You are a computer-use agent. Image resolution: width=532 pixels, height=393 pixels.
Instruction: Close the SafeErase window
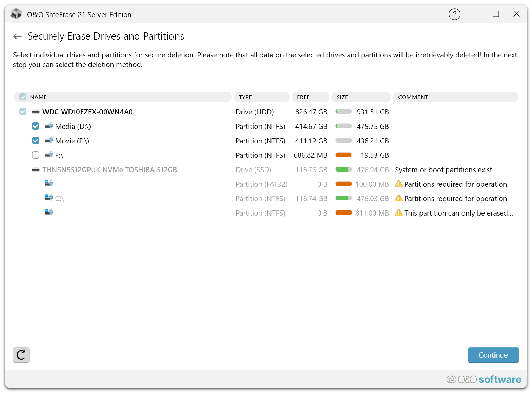pyautogui.click(x=517, y=14)
